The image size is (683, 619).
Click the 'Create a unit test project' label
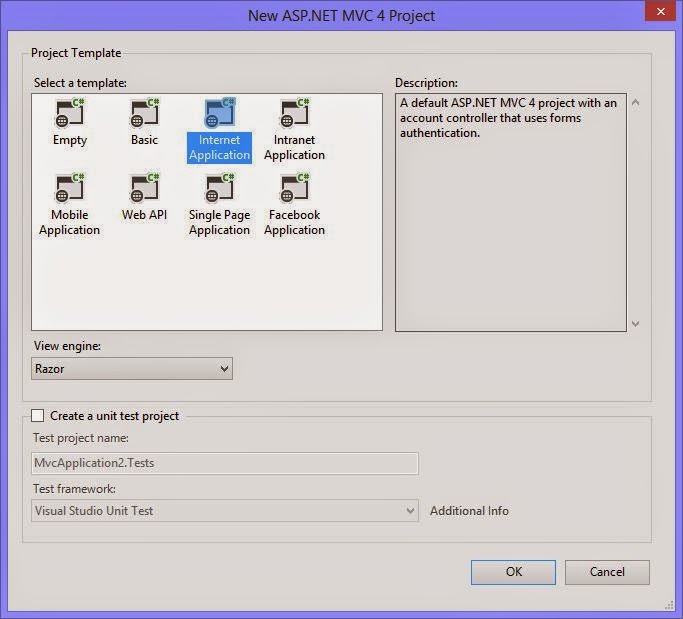coord(114,416)
